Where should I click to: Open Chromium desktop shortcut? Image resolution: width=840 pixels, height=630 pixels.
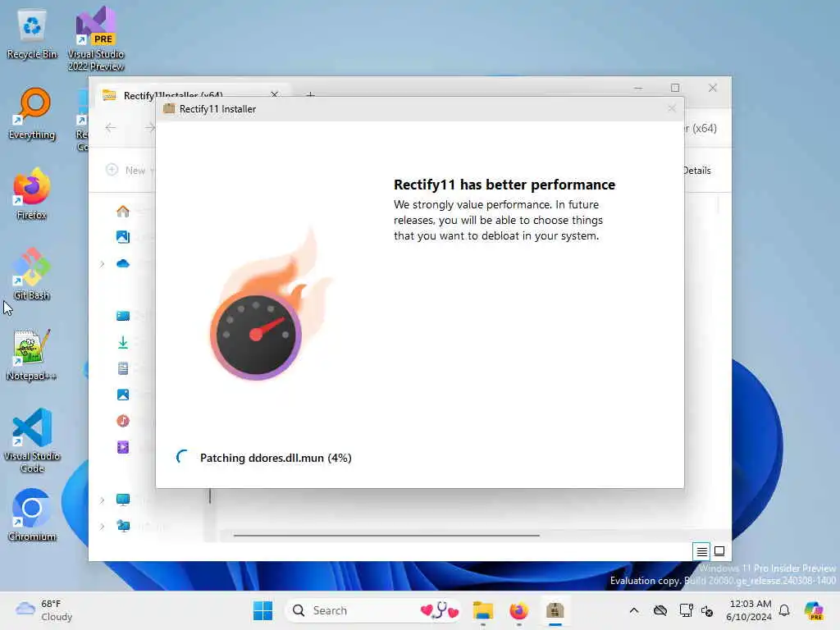32,515
